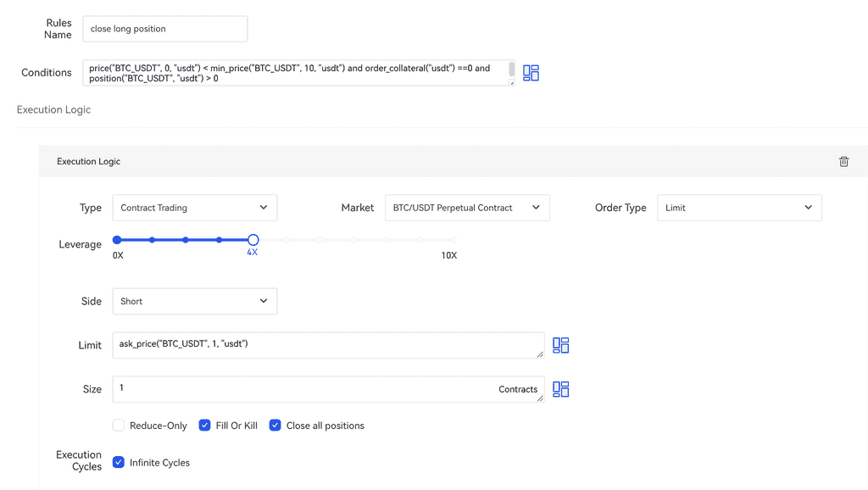868x490 pixels.
Task: Uncheck Close all positions
Action: click(x=275, y=426)
